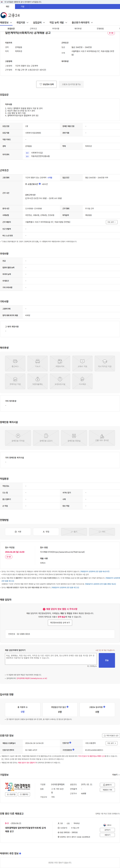Click the 장애인용 승강기 facility icon
The image size is (120, 868).
click(46, 438)
